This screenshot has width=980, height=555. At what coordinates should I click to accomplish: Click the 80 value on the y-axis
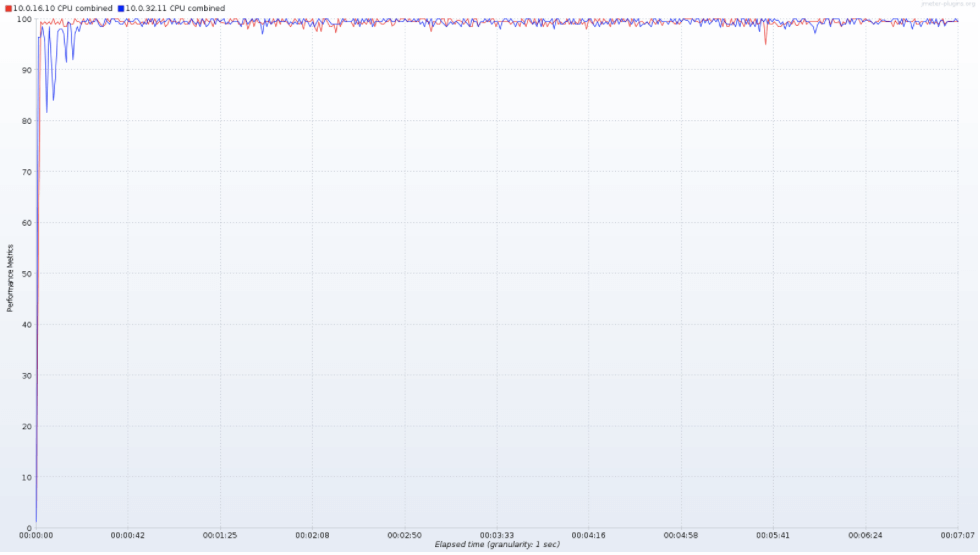coord(26,121)
